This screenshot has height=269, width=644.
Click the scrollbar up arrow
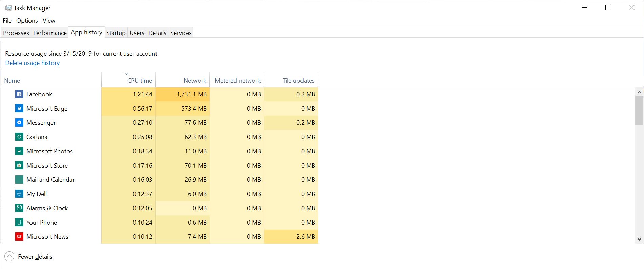(639, 92)
